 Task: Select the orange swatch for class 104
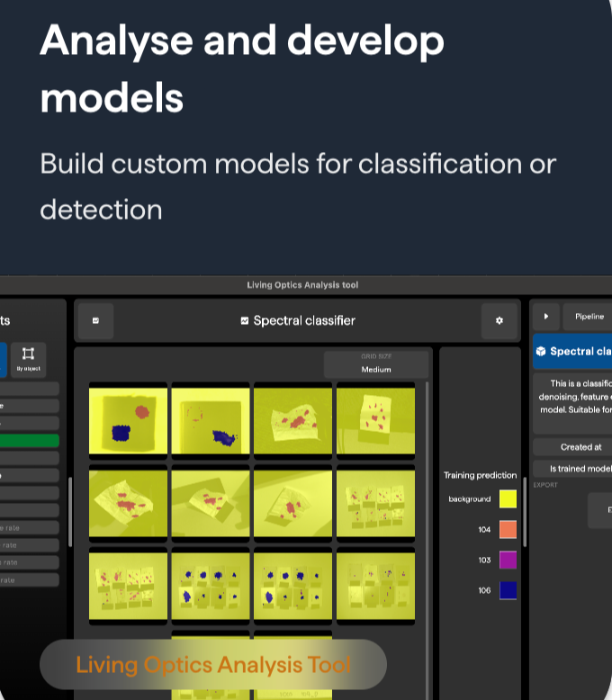point(508,530)
